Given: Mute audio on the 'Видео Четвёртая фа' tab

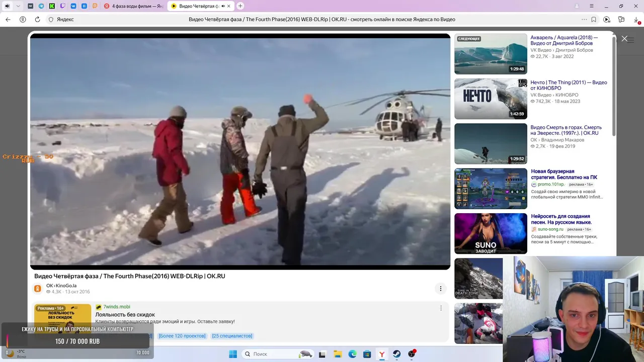Looking at the screenshot, I should pyautogui.click(x=223, y=6).
